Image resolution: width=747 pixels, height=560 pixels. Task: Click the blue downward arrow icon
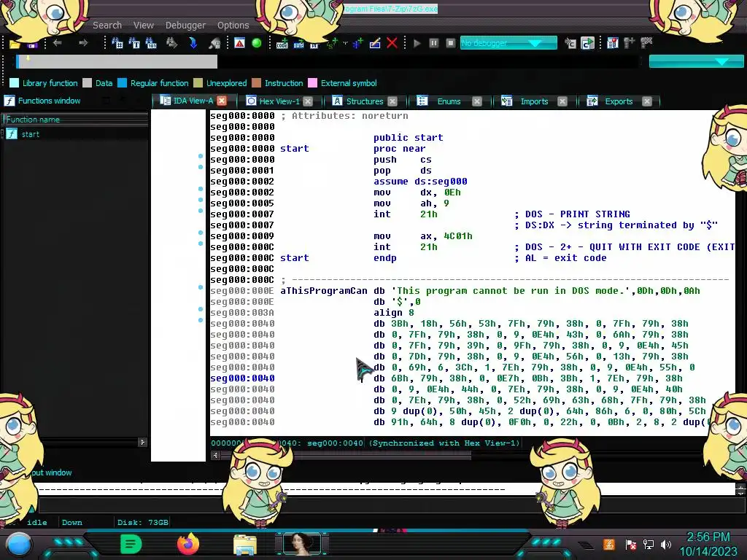coord(193,43)
